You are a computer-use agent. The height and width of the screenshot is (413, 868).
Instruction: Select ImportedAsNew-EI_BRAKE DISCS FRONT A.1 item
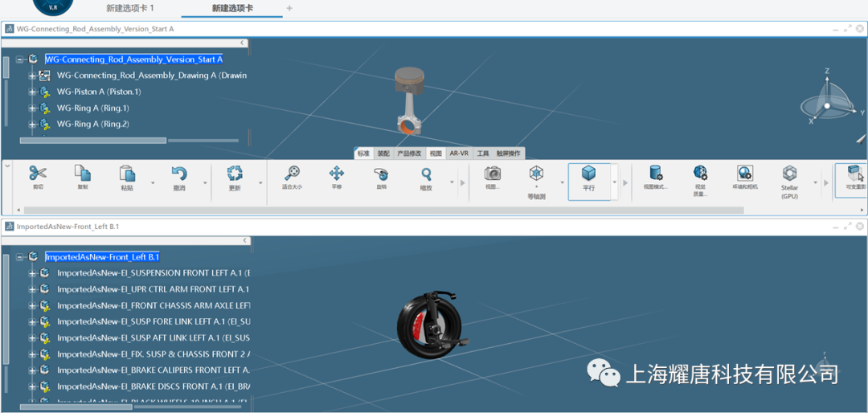(154, 386)
